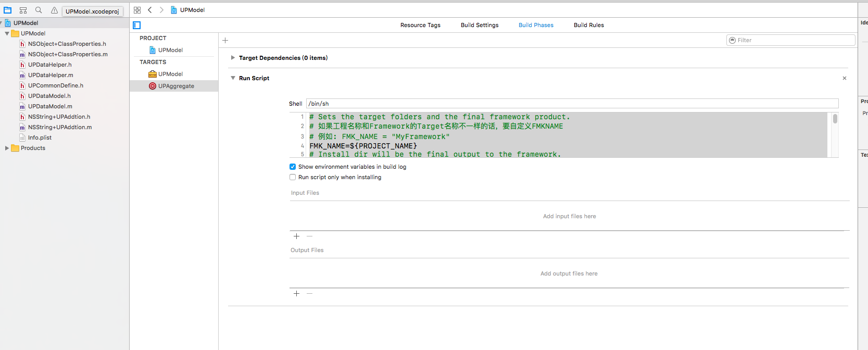Add a new build phase with plus
The height and width of the screenshot is (350, 868).
[225, 40]
